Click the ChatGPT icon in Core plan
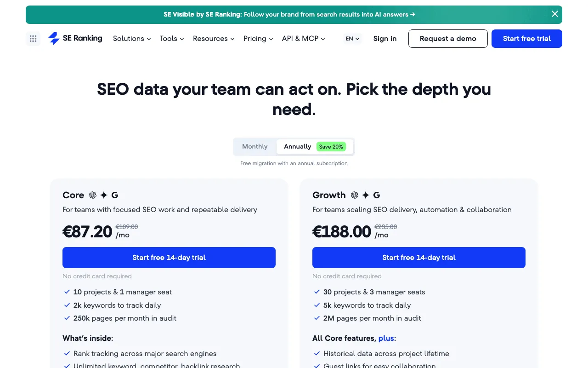 (93, 195)
